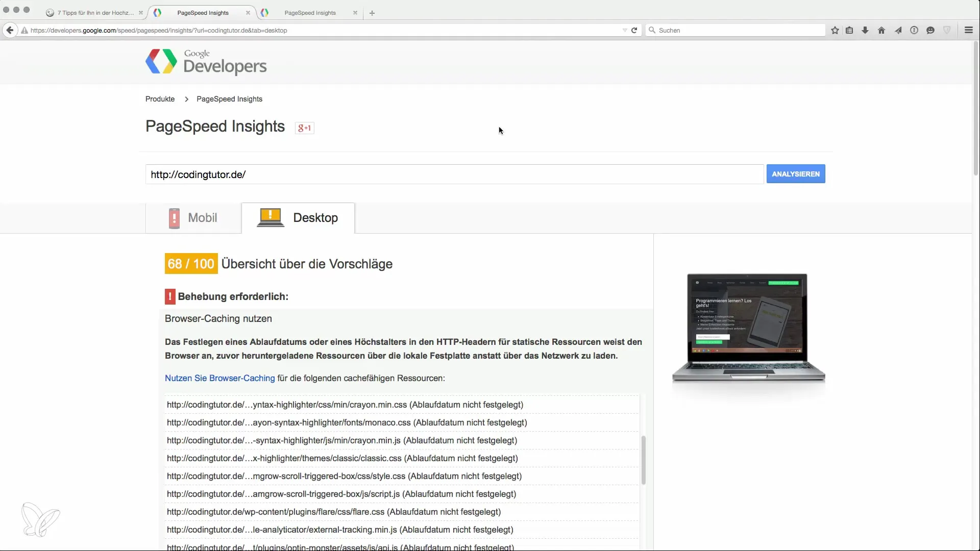Click the external-tracking.min.js resource row
The width and height of the screenshot is (980, 551).
pos(402,530)
